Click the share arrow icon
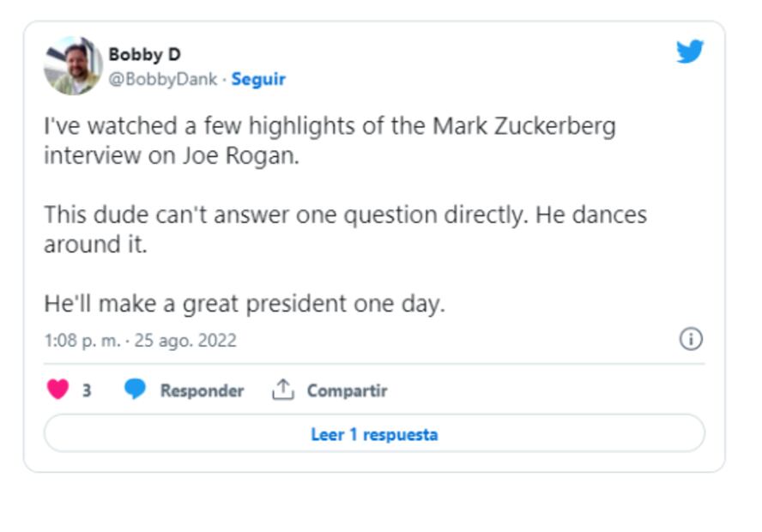762x532 pixels. coord(282,390)
